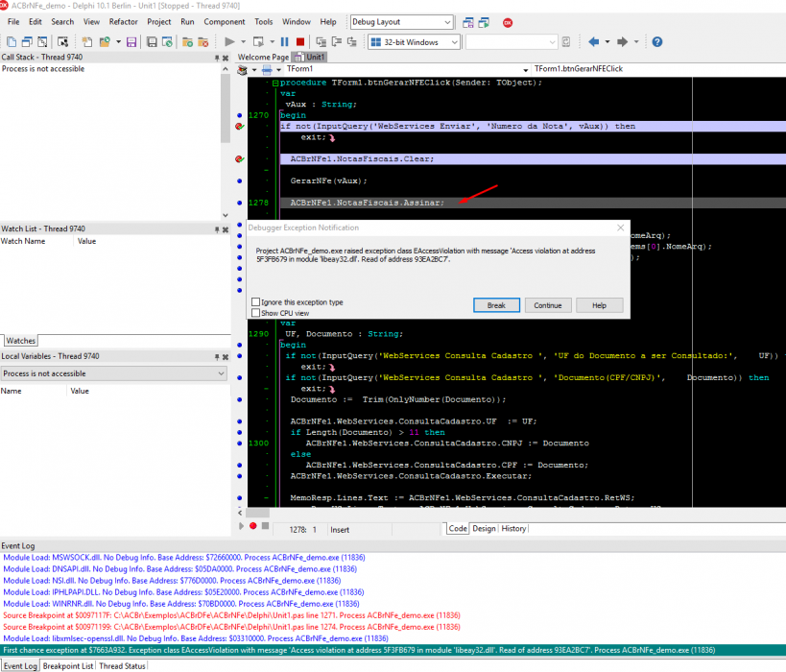The width and height of the screenshot is (786, 672).
Task: Open the Back history dropdown arrow
Action: [x=607, y=42]
